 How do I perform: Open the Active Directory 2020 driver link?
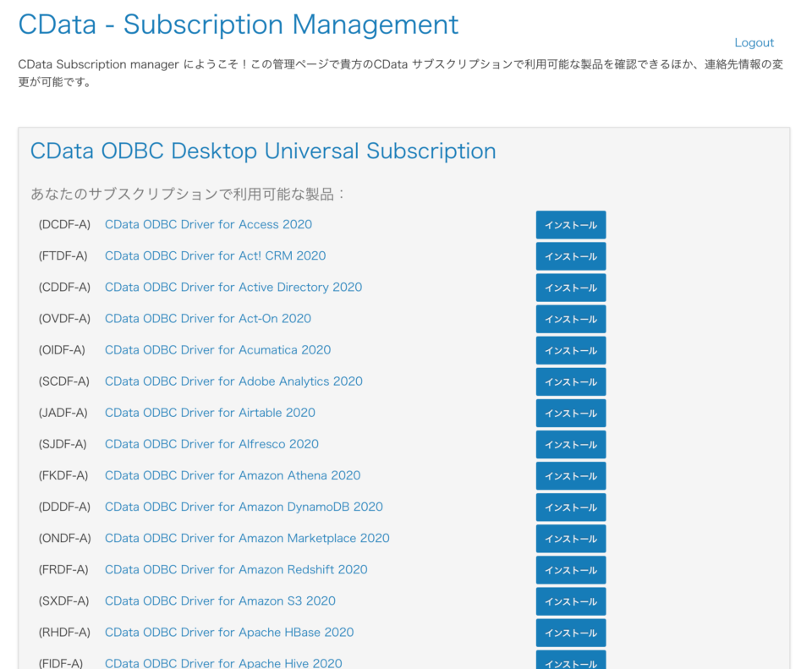pos(233,287)
